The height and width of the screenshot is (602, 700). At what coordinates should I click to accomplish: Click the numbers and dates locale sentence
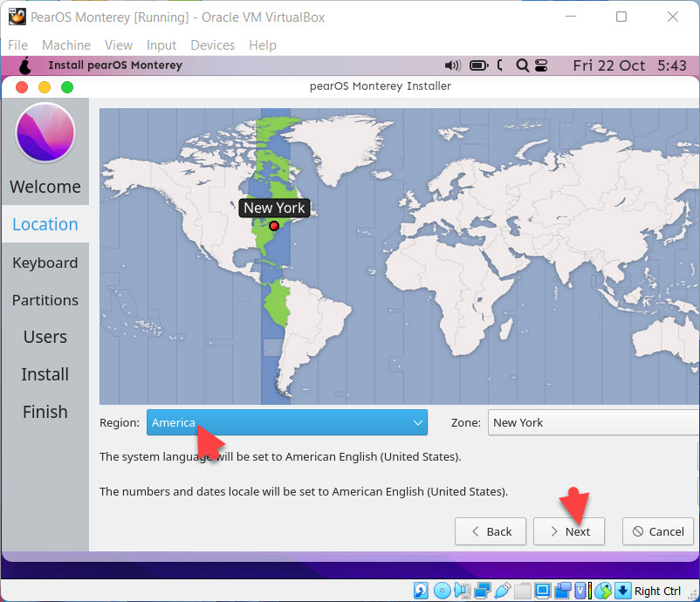(304, 491)
